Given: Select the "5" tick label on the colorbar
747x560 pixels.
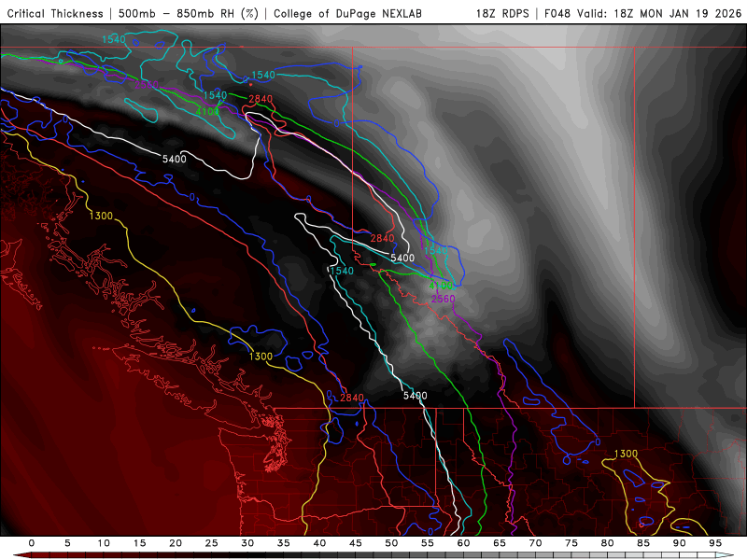Looking at the screenshot, I should point(67,543).
